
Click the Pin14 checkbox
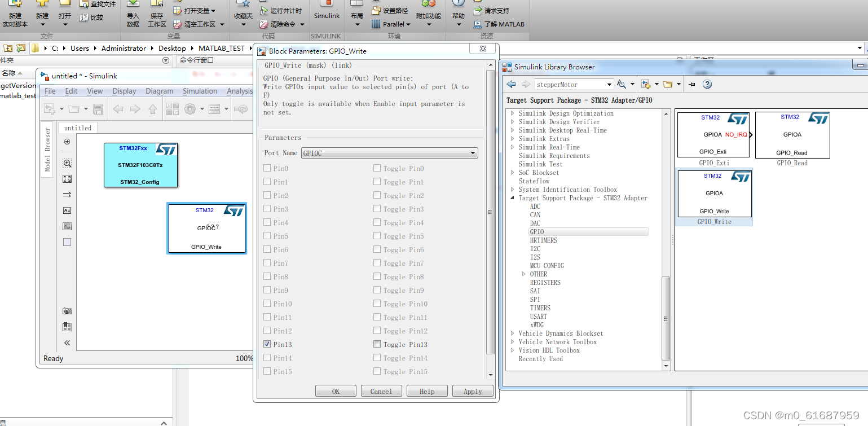[267, 358]
